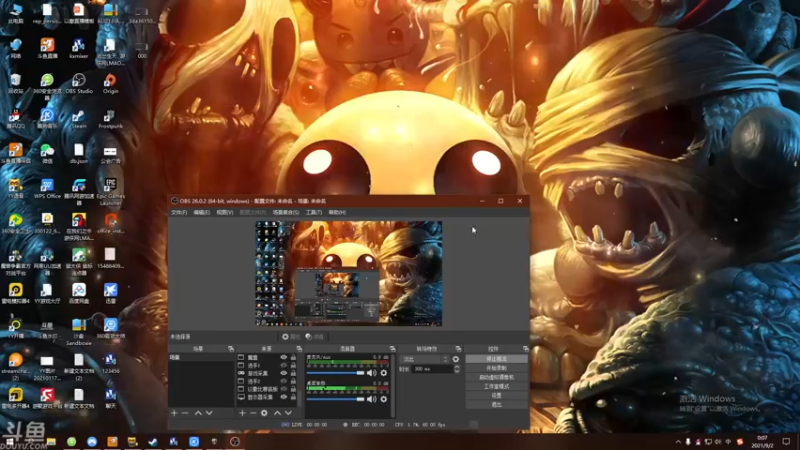Open OBS Studio desktop shortcut
800x450 pixels.
click(78, 80)
